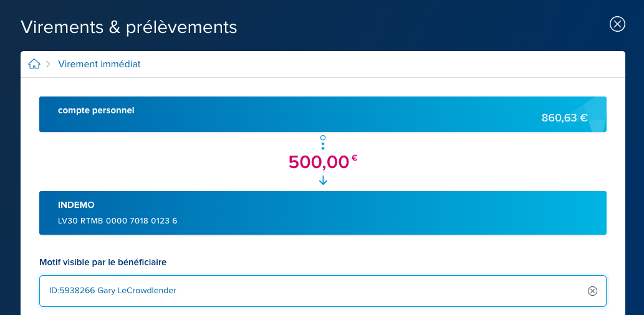644x315 pixels.
Task: Click the Virements & prélèvements page title
Action: (129, 27)
